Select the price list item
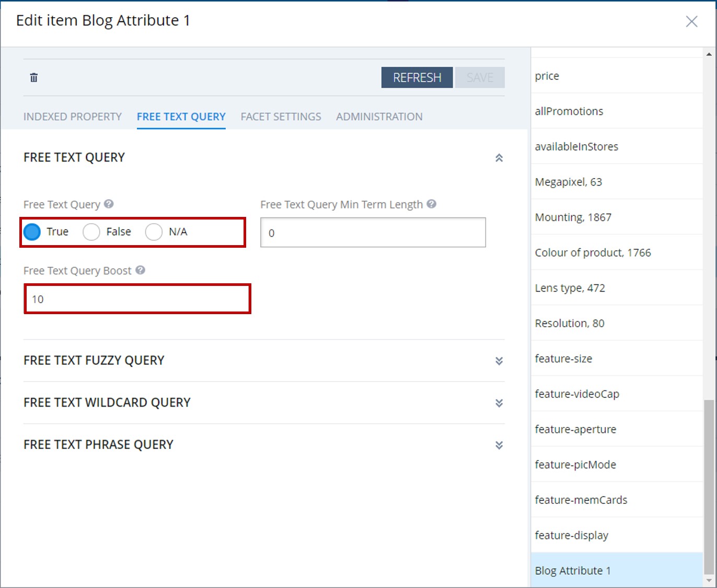Viewport: 717px width, 588px height. [617, 76]
